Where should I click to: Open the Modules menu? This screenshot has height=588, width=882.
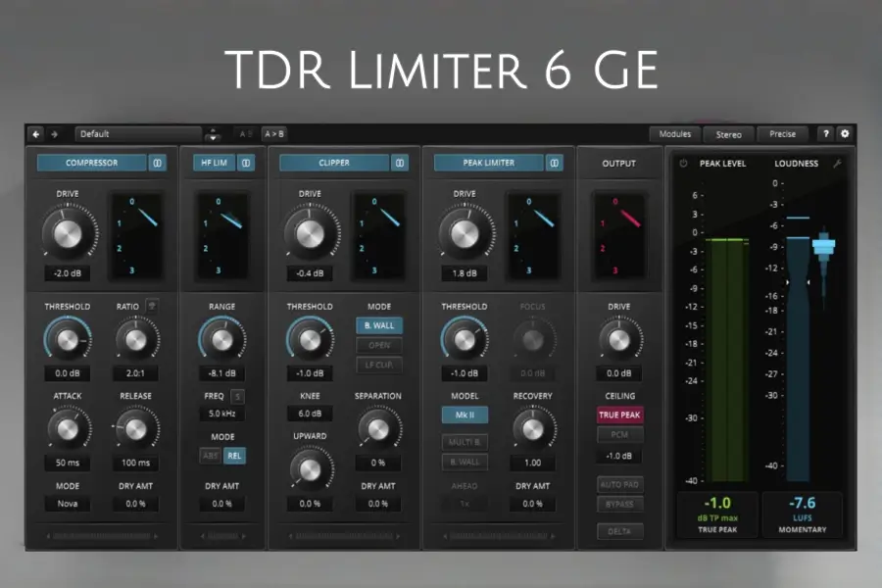tap(675, 134)
